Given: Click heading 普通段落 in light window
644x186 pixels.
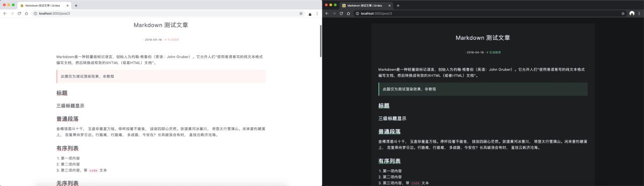Looking at the screenshot, I should tap(67, 119).
